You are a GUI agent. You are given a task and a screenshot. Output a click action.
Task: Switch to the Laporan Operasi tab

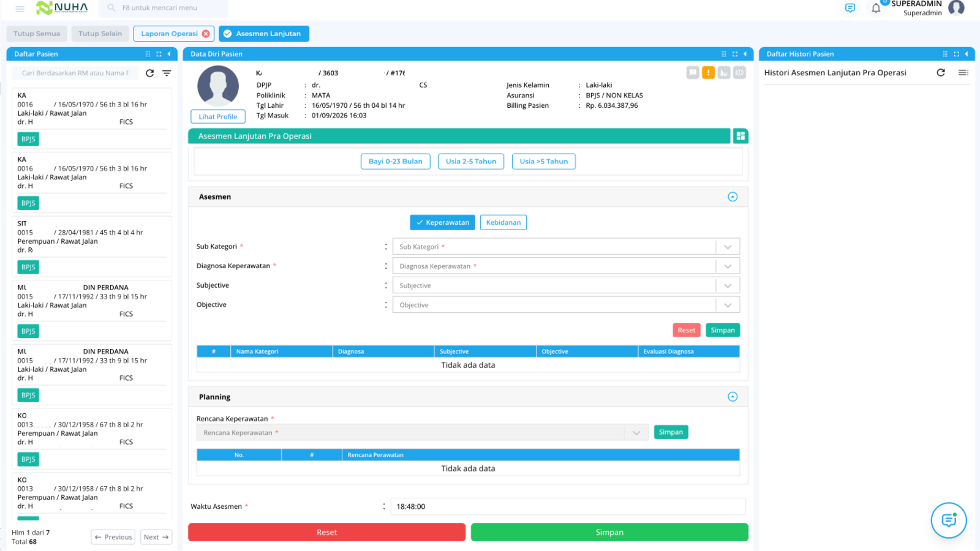click(x=169, y=34)
